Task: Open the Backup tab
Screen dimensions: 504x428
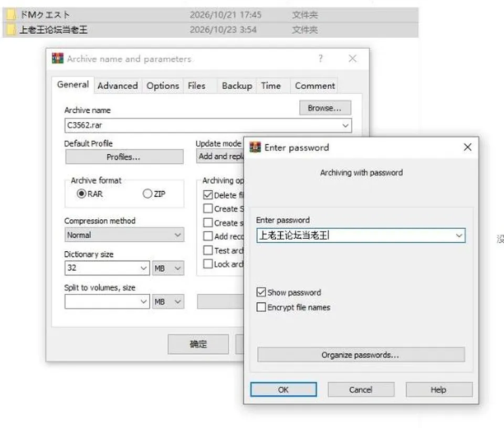Action: coord(237,85)
